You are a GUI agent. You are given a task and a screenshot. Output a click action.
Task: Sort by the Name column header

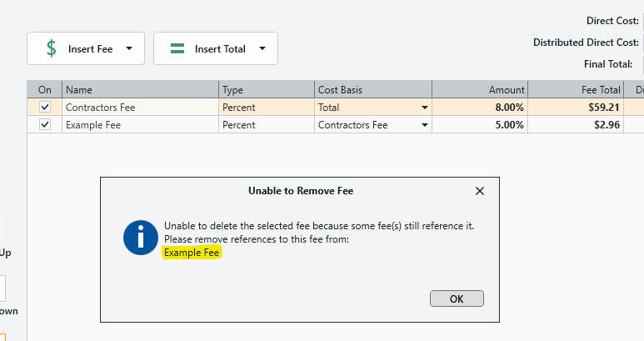click(x=140, y=89)
